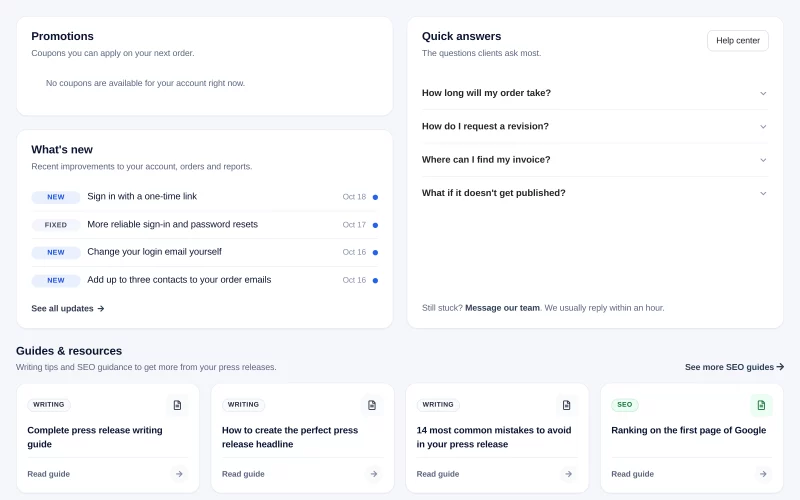Viewport: 800px width, 500px height.
Task: Open the Help center button
Action: (x=737, y=40)
